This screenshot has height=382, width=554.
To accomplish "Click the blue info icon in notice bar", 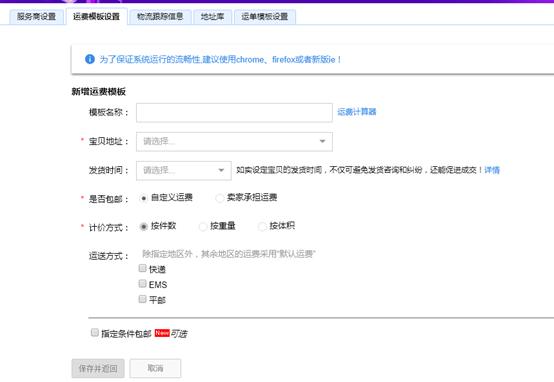I will click(90, 59).
